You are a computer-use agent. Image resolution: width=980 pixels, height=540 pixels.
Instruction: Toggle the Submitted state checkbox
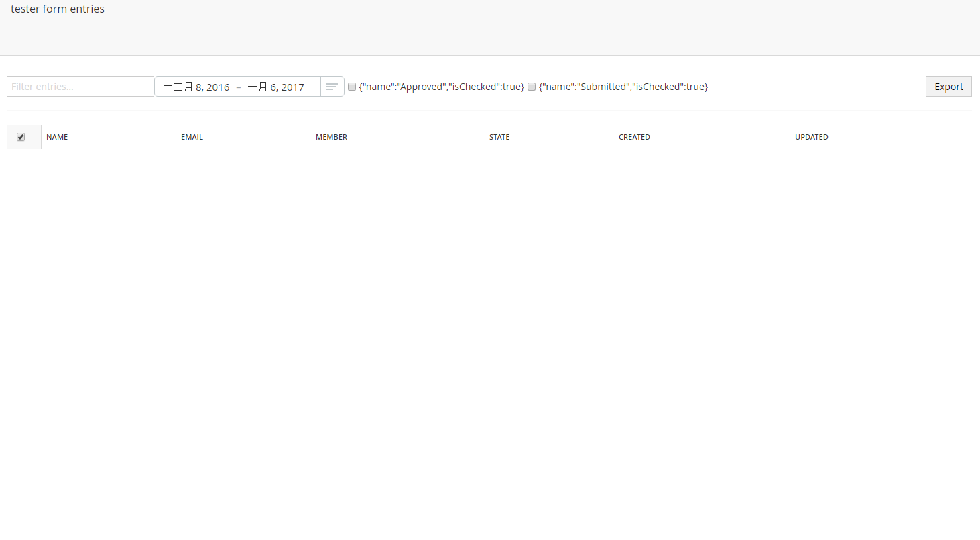point(532,87)
